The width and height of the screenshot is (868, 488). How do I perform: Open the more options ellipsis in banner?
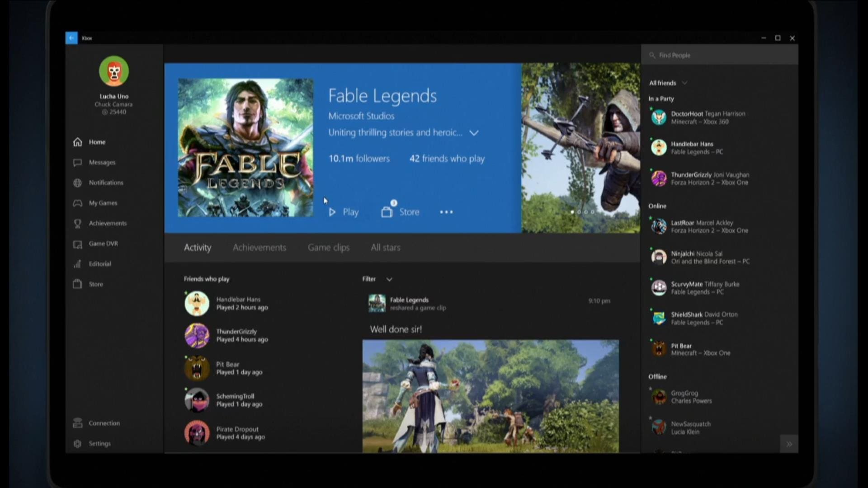(x=446, y=212)
